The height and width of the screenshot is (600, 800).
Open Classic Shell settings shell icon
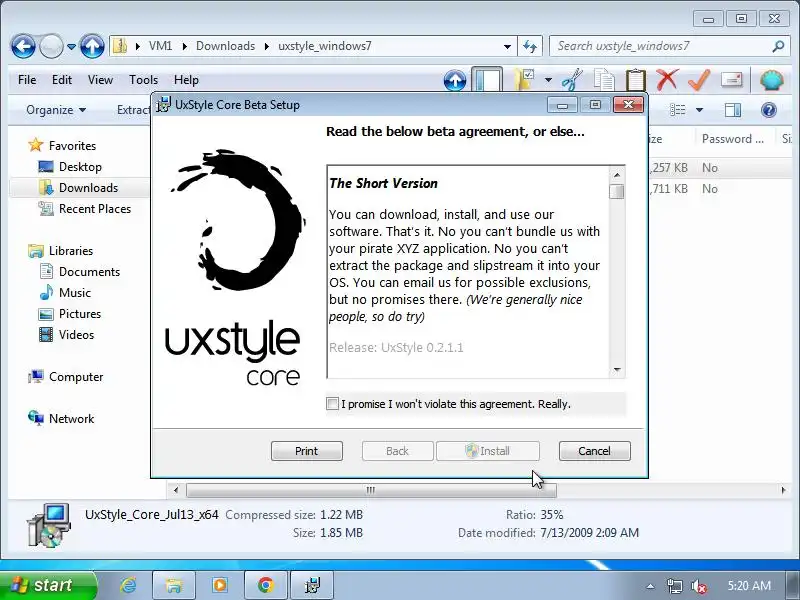(771, 80)
